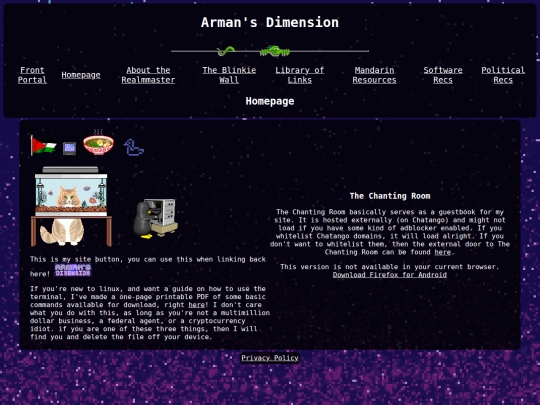
Task: Open the Privacy Policy link
Action: 270,358
